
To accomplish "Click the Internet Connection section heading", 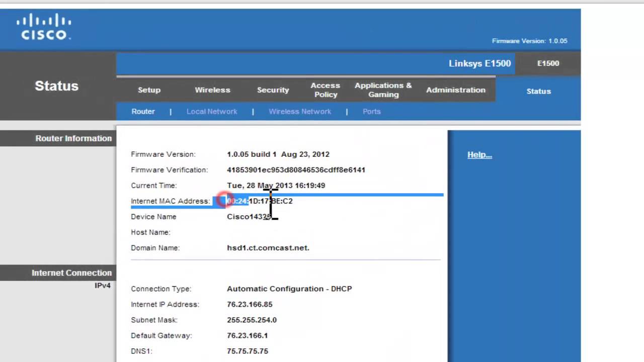I will 71,273.
